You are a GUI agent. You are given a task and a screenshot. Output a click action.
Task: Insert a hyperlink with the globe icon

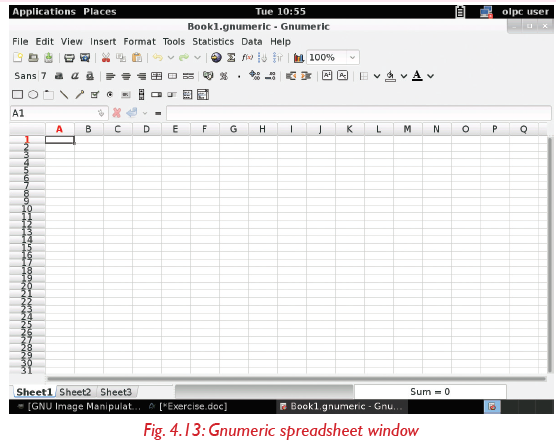click(216, 57)
